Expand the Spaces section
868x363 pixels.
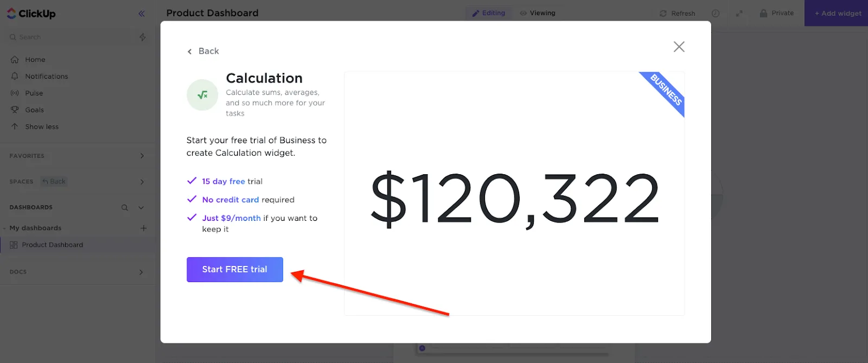click(142, 182)
